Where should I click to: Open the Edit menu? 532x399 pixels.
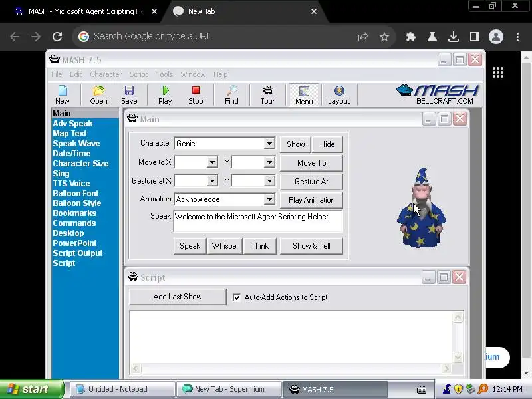coord(76,74)
